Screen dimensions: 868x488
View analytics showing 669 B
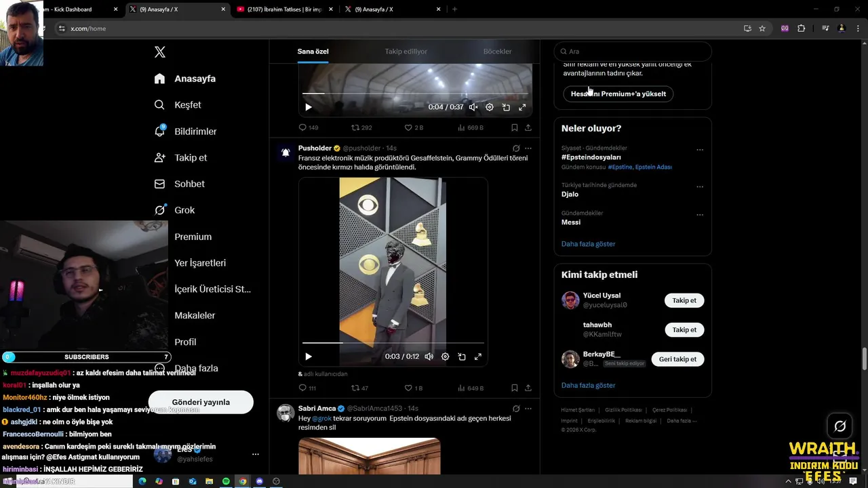pos(471,127)
